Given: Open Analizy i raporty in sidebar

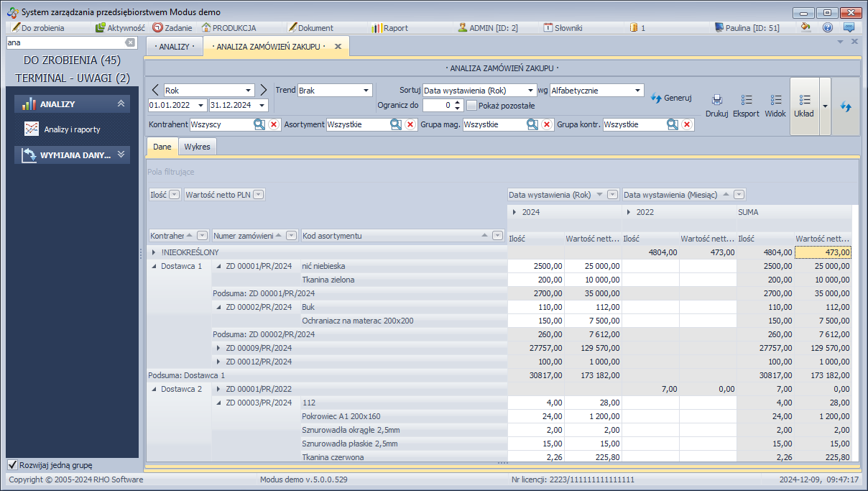Looking at the screenshot, I should (x=72, y=129).
